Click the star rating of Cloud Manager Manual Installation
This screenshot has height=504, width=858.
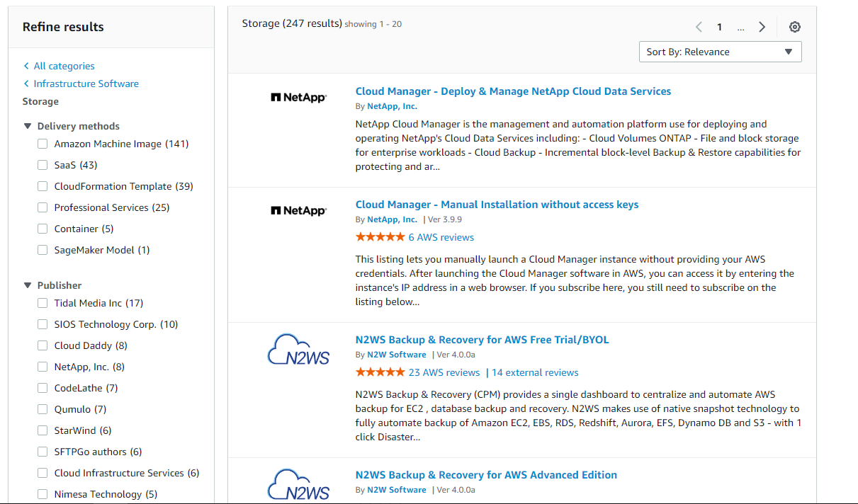pyautogui.click(x=380, y=237)
